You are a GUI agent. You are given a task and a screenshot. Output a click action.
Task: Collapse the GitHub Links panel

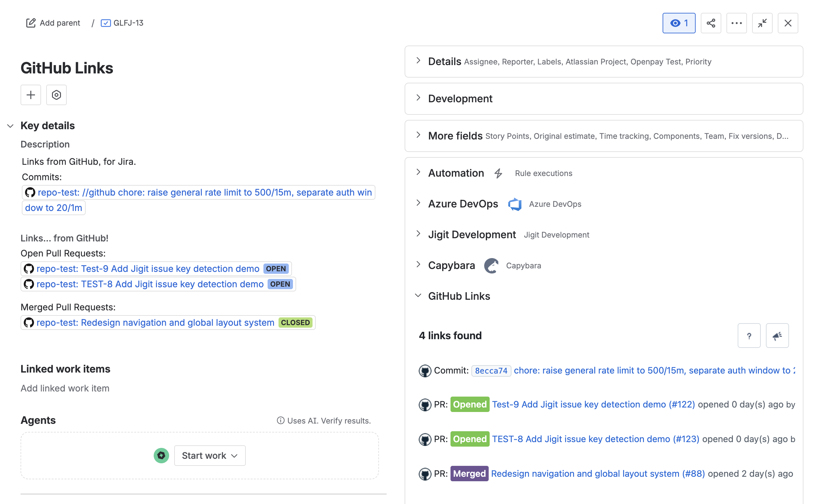[x=418, y=296]
